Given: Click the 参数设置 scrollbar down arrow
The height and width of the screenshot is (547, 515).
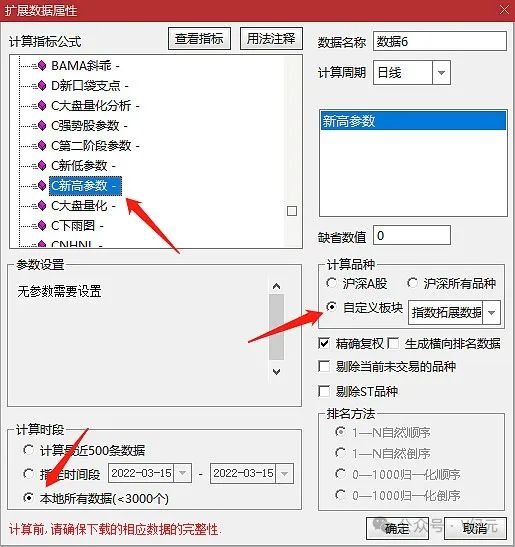Looking at the screenshot, I should pyautogui.click(x=277, y=372).
